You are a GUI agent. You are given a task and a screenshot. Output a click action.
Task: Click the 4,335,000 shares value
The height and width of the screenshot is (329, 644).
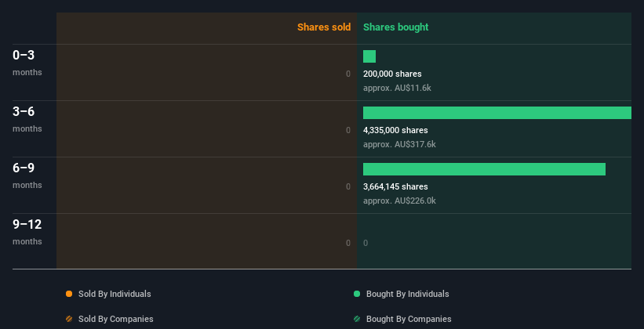pyautogui.click(x=395, y=130)
